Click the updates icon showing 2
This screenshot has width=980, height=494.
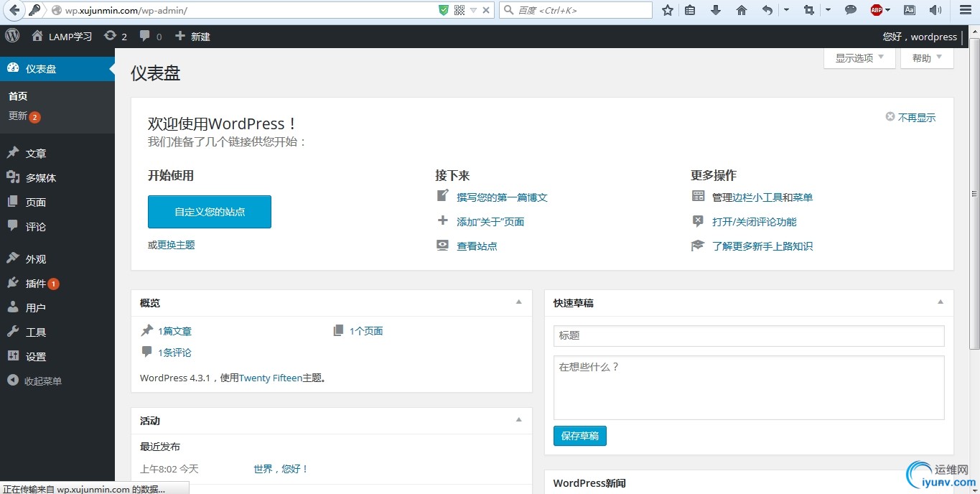(x=116, y=37)
